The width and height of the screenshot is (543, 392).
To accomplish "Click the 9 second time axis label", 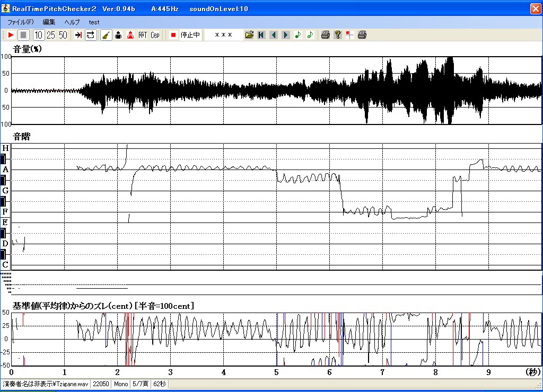I will (488, 372).
